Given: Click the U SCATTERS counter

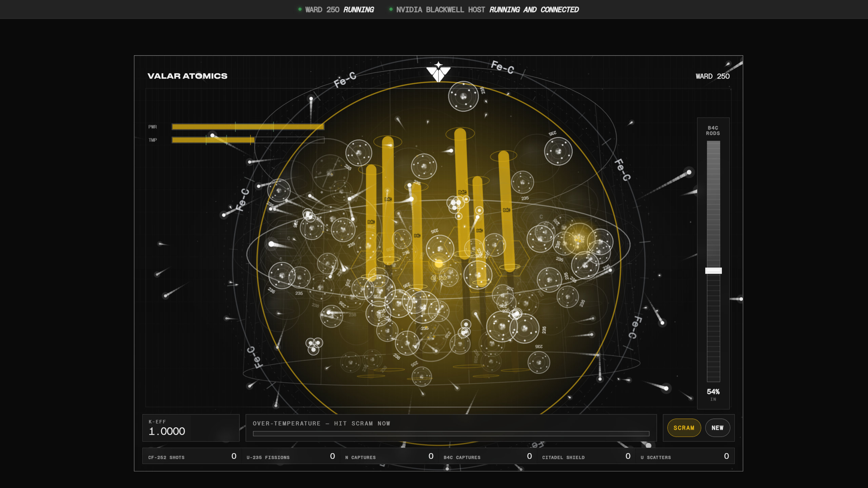Looking at the screenshot, I should (685, 456).
